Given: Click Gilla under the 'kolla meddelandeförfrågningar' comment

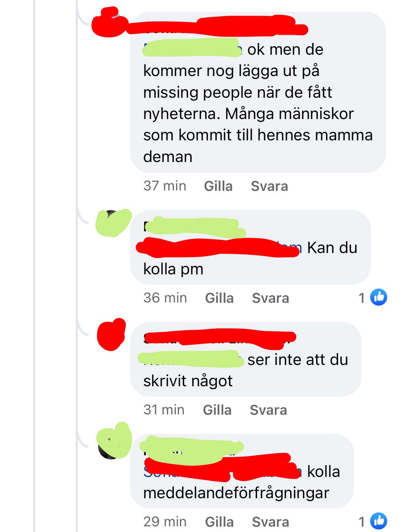Looking at the screenshot, I should 219,522.
